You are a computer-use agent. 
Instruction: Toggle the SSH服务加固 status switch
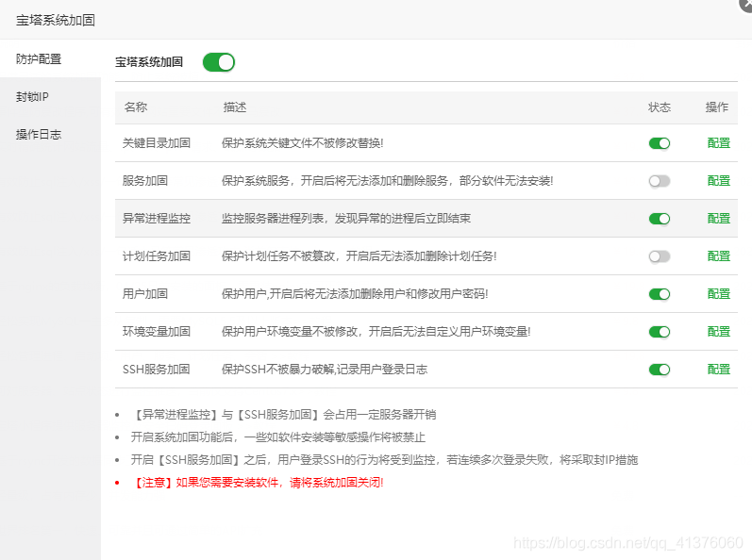click(x=660, y=370)
